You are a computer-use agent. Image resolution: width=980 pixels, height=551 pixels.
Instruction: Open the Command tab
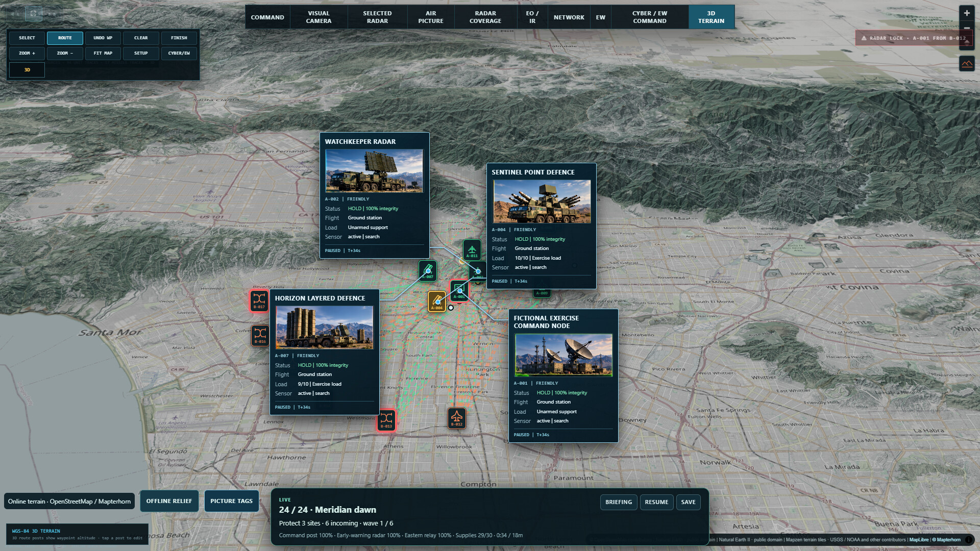click(x=267, y=17)
